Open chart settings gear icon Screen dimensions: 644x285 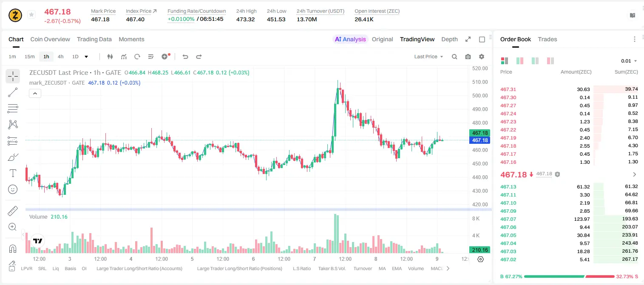(482, 57)
